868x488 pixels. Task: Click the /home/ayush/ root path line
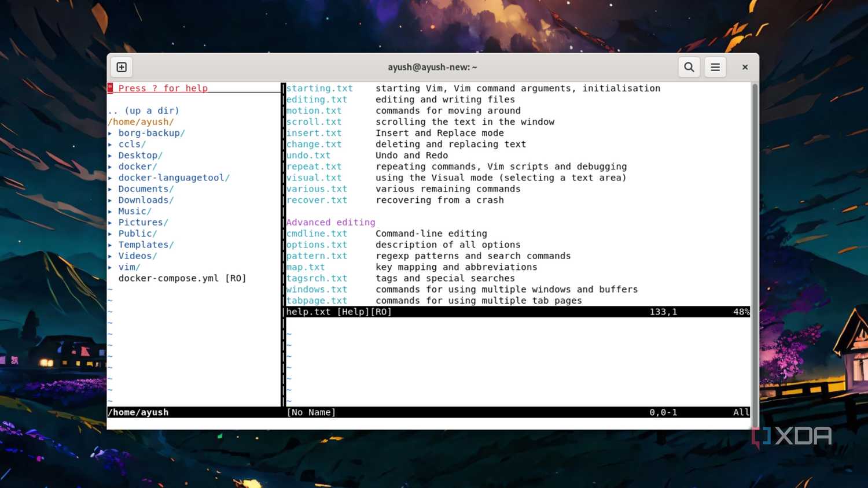coord(141,121)
